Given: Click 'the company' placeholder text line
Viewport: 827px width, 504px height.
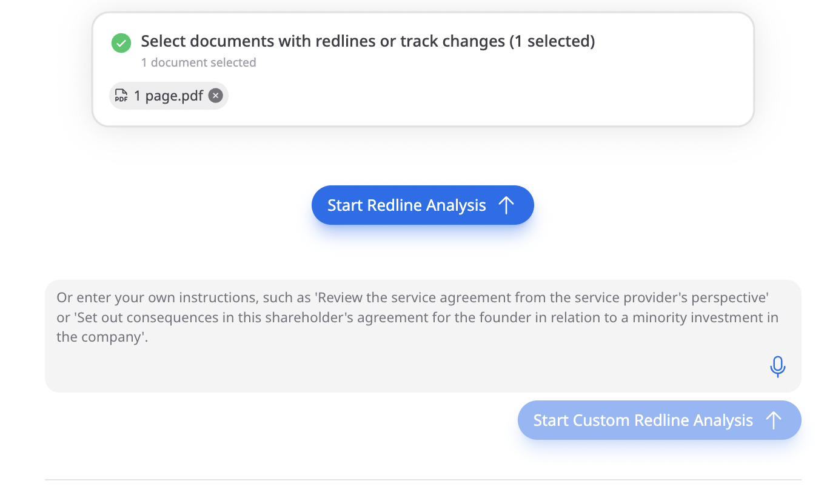Looking at the screenshot, I should click(102, 337).
